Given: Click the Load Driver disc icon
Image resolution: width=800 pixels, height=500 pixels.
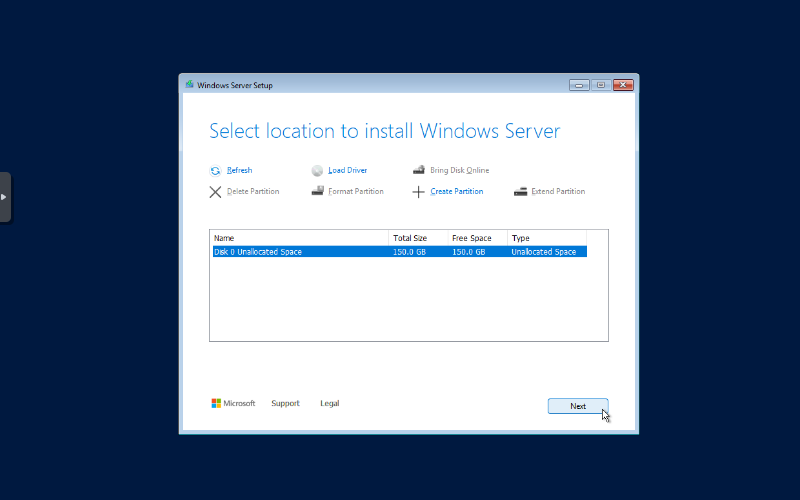Looking at the screenshot, I should 317,171.
